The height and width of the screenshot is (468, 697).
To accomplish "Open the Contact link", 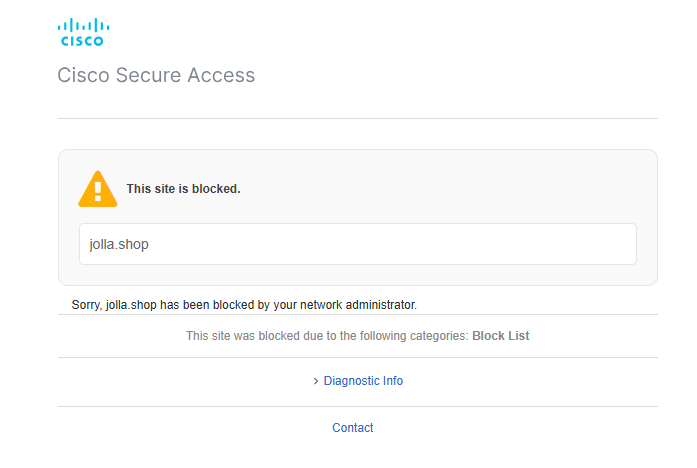I will [353, 428].
